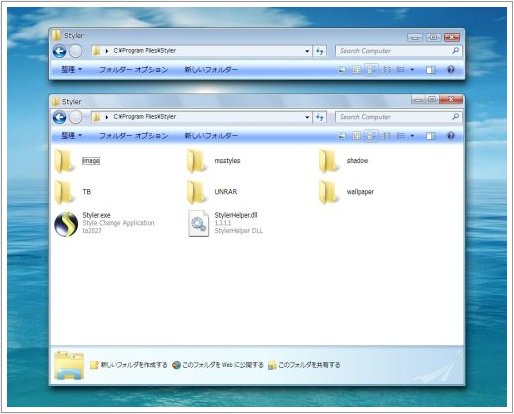Open help in lower Styler window
Screen dimensions: 514x414
tap(451, 136)
